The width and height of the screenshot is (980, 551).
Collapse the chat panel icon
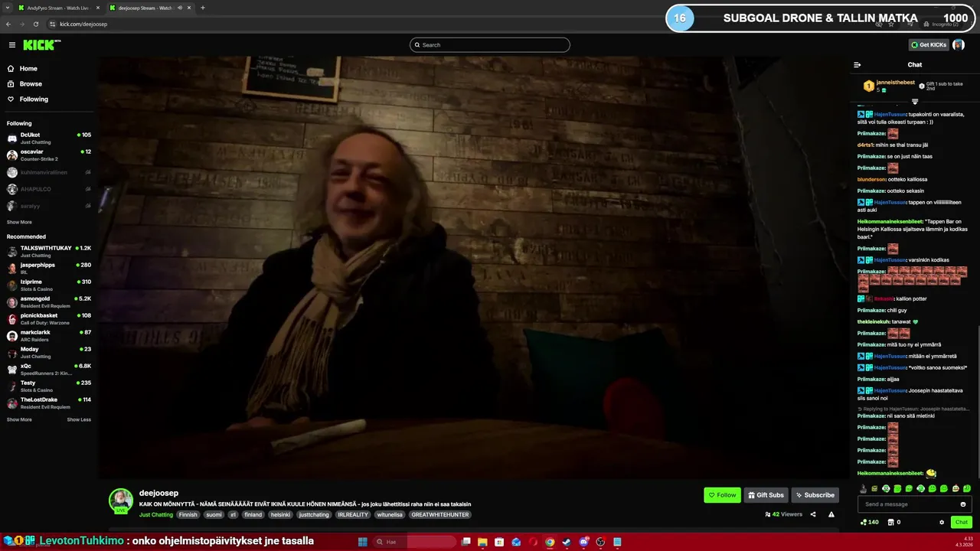(857, 65)
